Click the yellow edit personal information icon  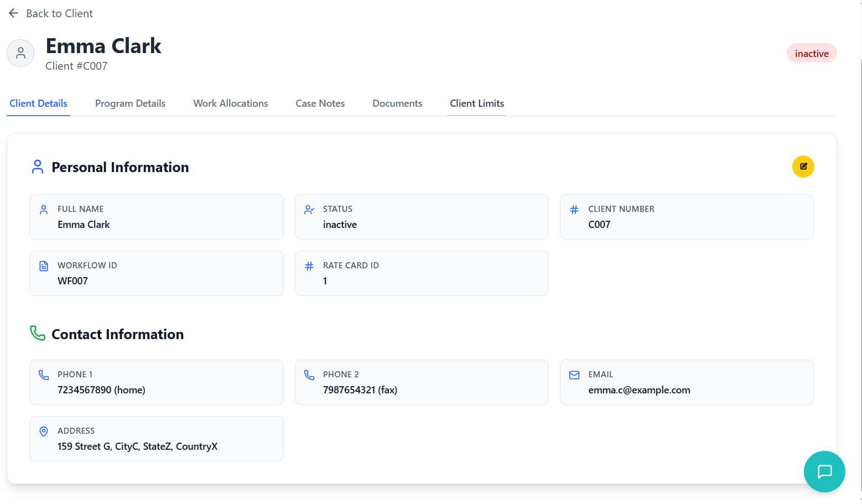803,167
